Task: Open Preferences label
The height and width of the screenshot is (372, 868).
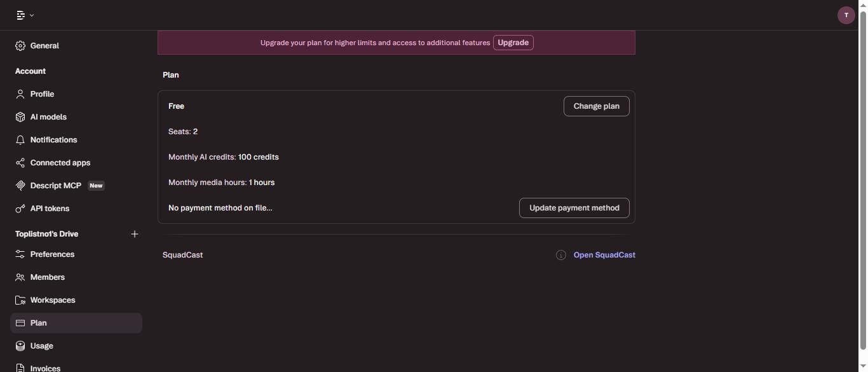Action: (x=52, y=254)
